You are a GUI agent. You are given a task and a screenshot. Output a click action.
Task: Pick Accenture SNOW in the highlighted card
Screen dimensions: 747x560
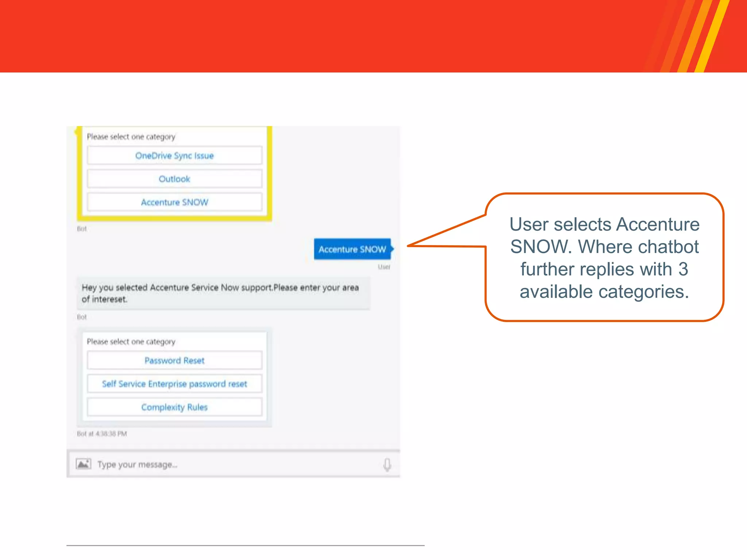174,202
